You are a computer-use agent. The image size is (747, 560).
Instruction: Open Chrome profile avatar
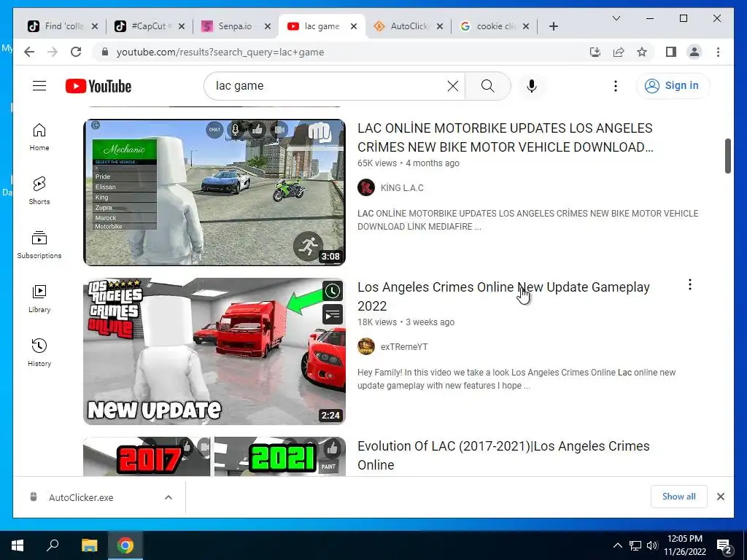[694, 52]
